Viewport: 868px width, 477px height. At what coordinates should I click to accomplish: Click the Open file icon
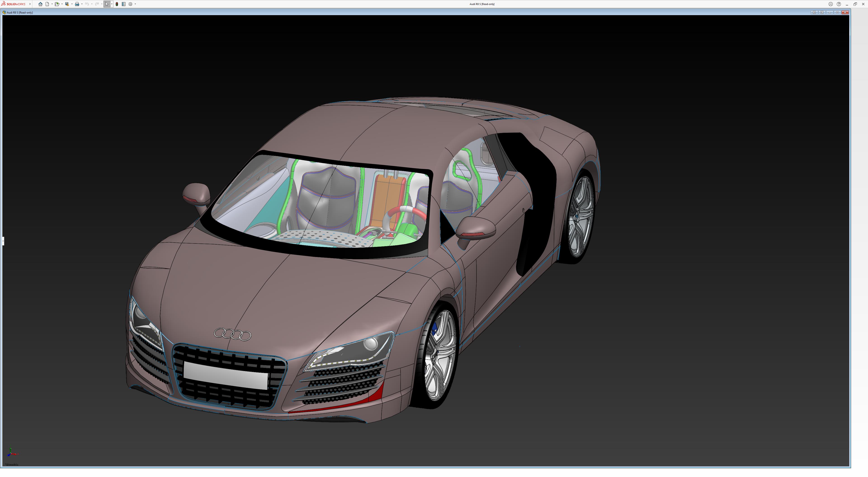click(x=57, y=4)
